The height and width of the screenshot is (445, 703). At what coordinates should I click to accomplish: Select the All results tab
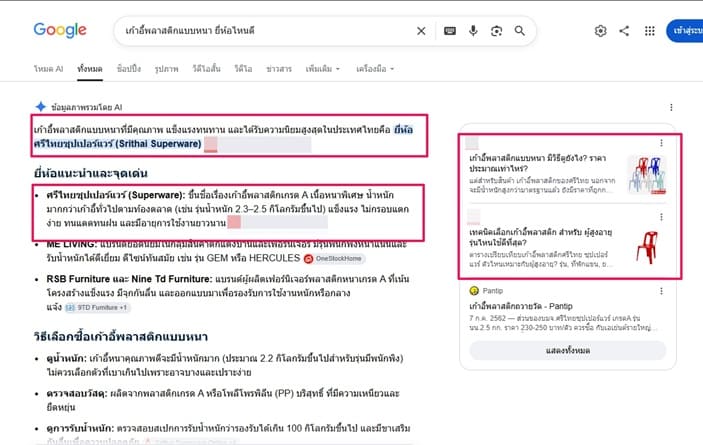pyautogui.click(x=90, y=69)
